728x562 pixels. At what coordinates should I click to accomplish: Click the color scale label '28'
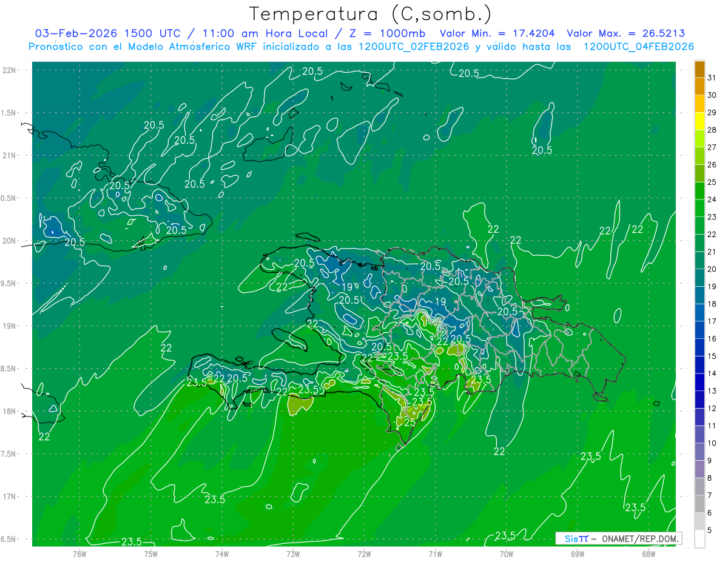pos(712,130)
